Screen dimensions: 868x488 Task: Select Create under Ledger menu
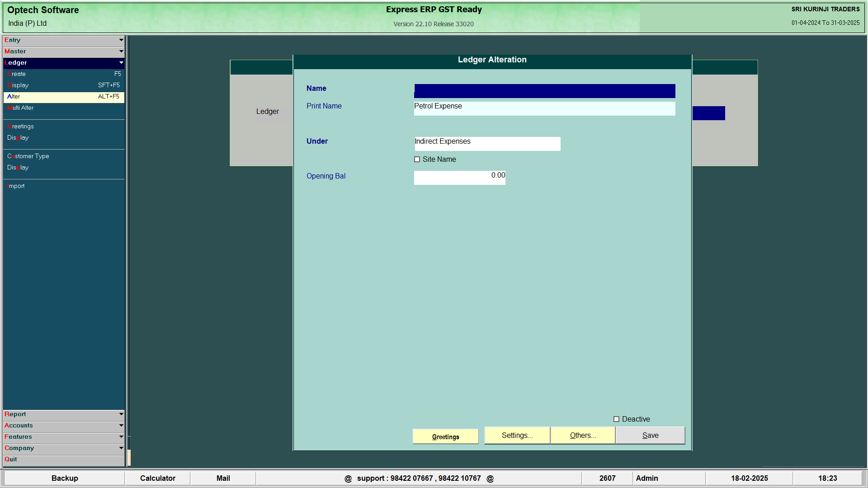[17, 74]
